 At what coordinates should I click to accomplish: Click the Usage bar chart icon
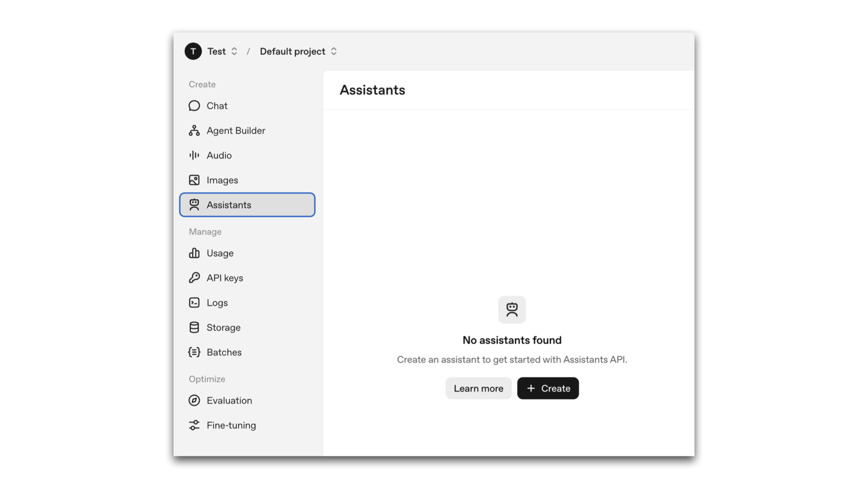tap(194, 253)
